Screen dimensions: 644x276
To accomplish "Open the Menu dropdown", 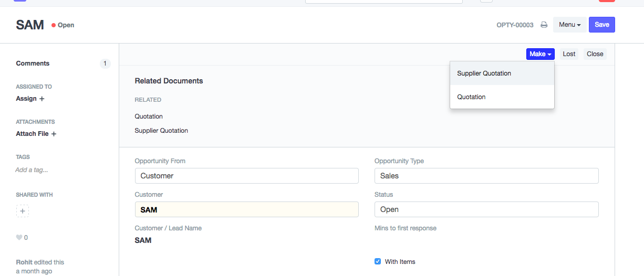I will point(569,25).
